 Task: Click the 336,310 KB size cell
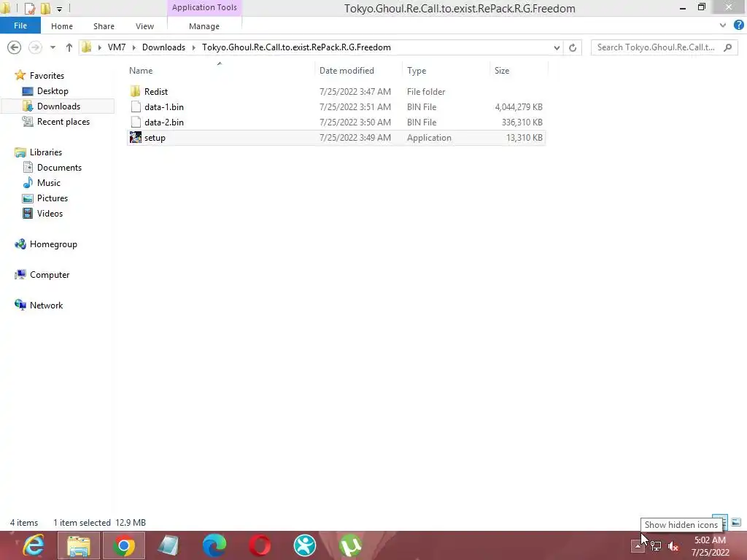pos(522,122)
